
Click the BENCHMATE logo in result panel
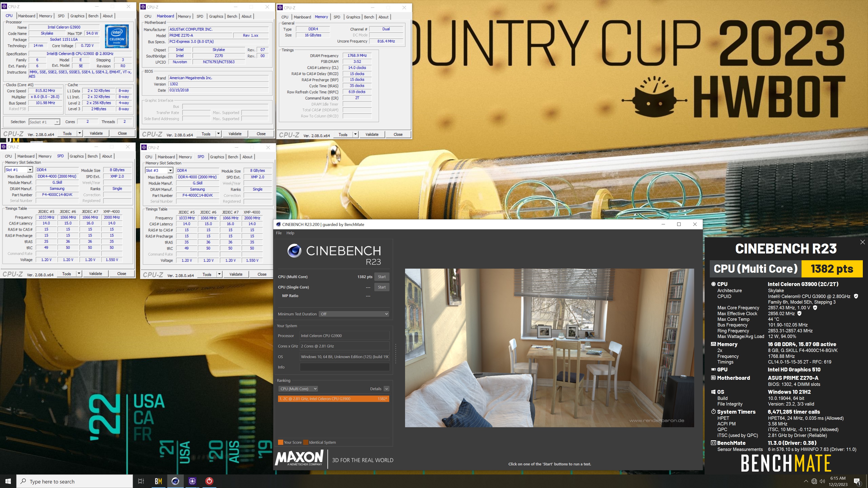(x=786, y=463)
